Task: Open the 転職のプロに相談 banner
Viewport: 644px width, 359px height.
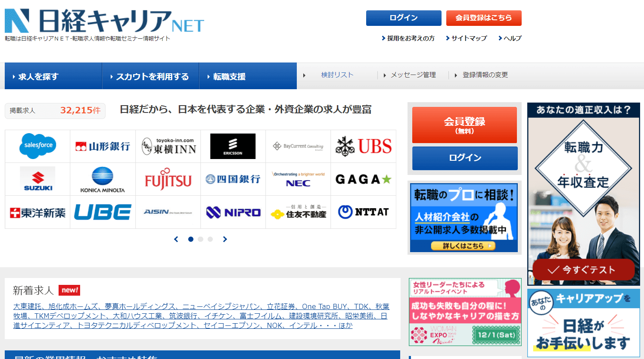Action: pyautogui.click(x=464, y=218)
